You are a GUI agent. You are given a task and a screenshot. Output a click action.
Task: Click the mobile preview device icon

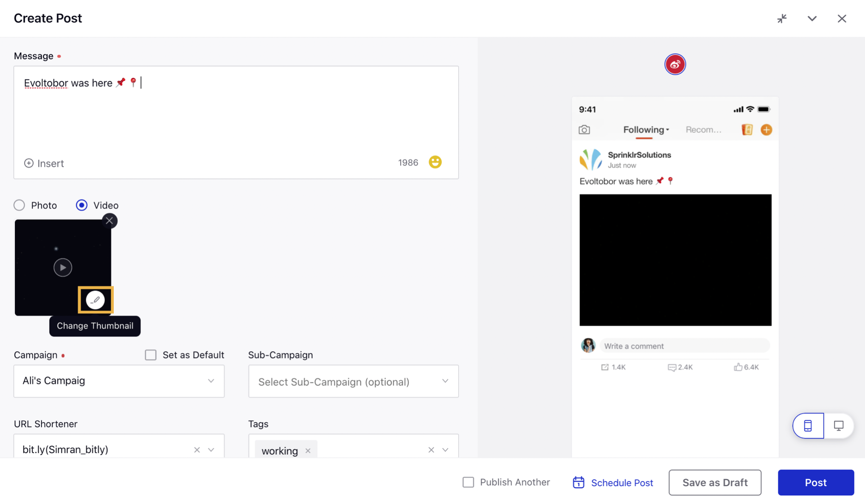click(808, 426)
